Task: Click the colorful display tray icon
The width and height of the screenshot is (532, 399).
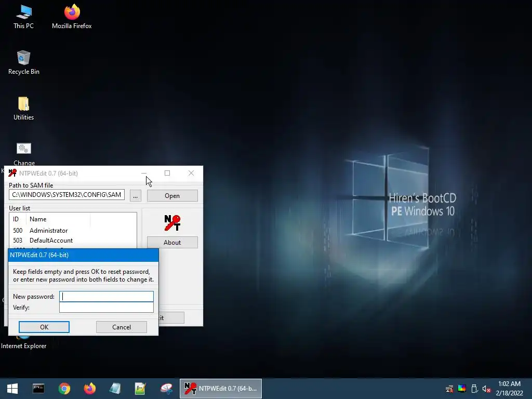Action: (462, 389)
